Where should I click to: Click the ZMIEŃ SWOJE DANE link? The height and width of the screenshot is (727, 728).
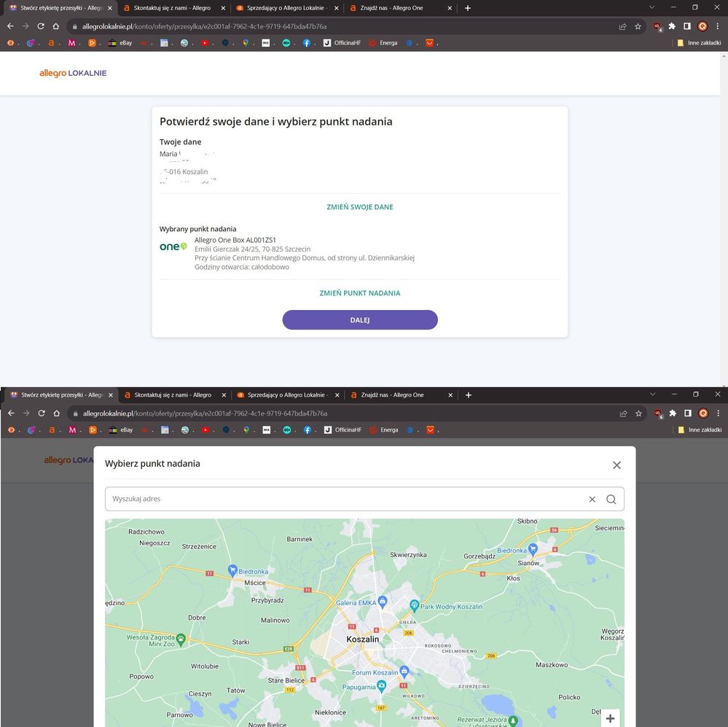[x=360, y=207]
